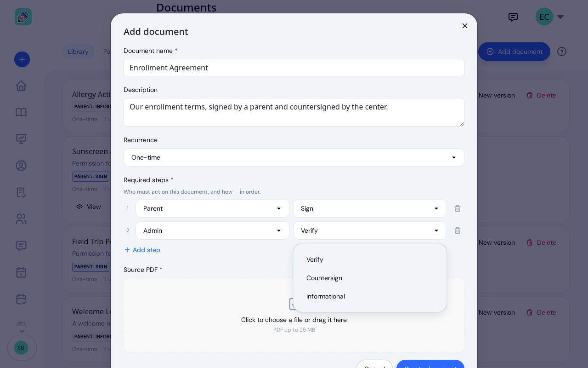This screenshot has height=368, width=588.
Task: Click the Add step link
Action: tap(142, 250)
